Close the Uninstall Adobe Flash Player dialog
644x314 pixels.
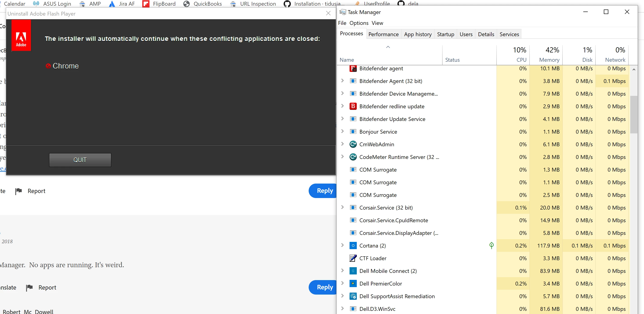click(328, 13)
